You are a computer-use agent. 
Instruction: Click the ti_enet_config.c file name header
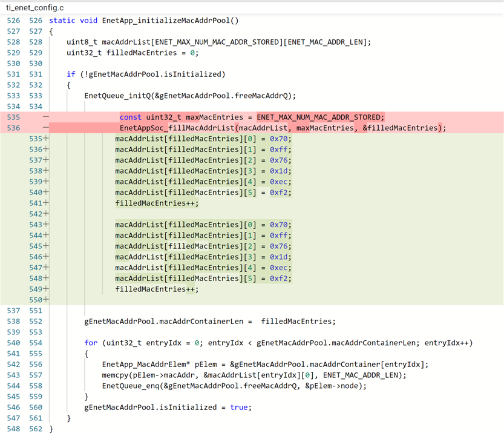pos(34,7)
